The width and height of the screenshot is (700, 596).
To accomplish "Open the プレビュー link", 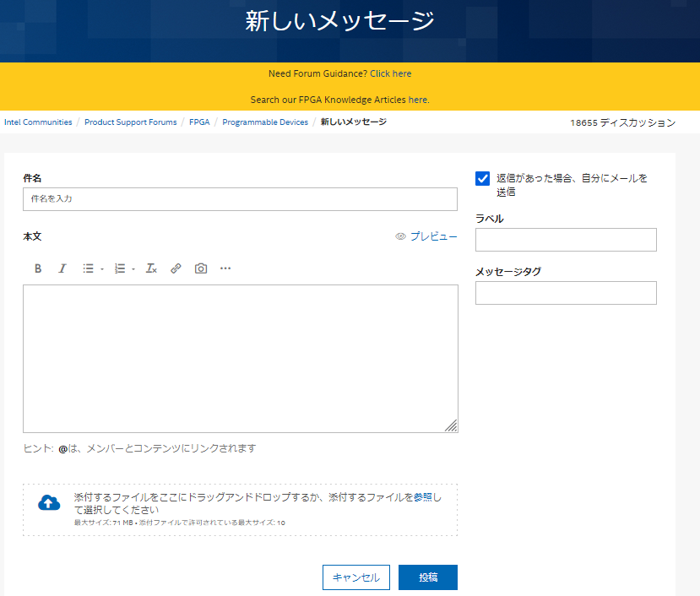I will click(x=433, y=236).
